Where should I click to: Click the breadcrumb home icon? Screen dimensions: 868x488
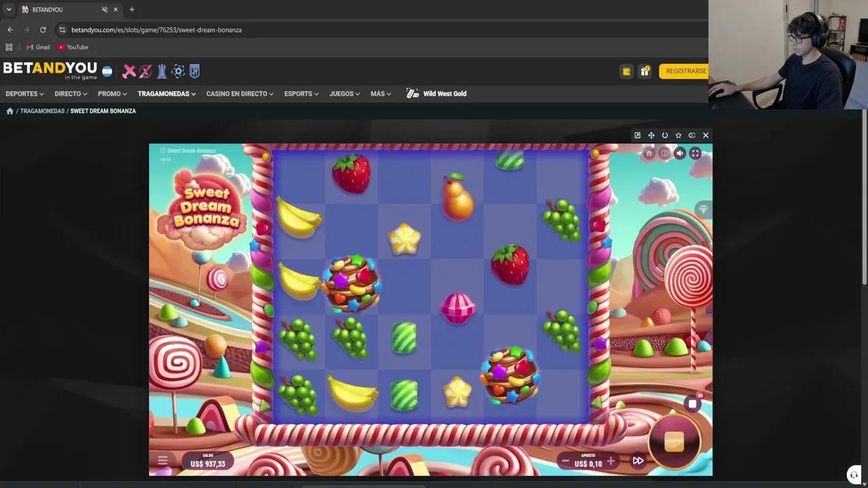tap(9, 111)
